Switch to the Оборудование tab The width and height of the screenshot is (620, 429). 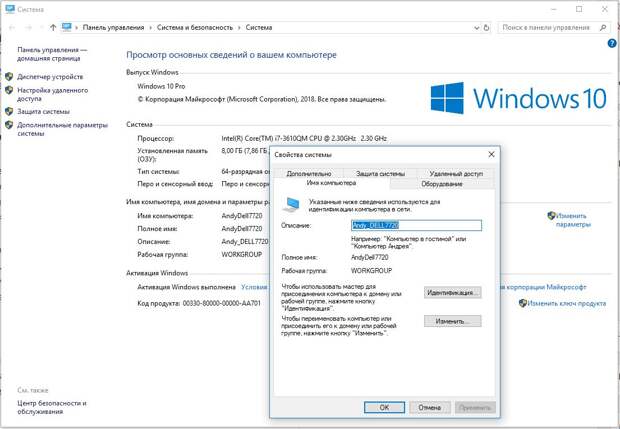click(x=442, y=184)
